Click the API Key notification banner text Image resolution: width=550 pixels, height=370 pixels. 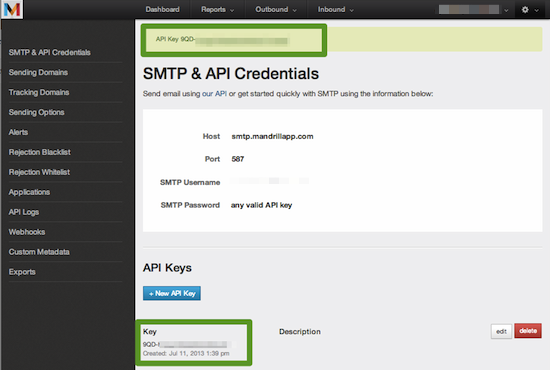[x=222, y=40]
